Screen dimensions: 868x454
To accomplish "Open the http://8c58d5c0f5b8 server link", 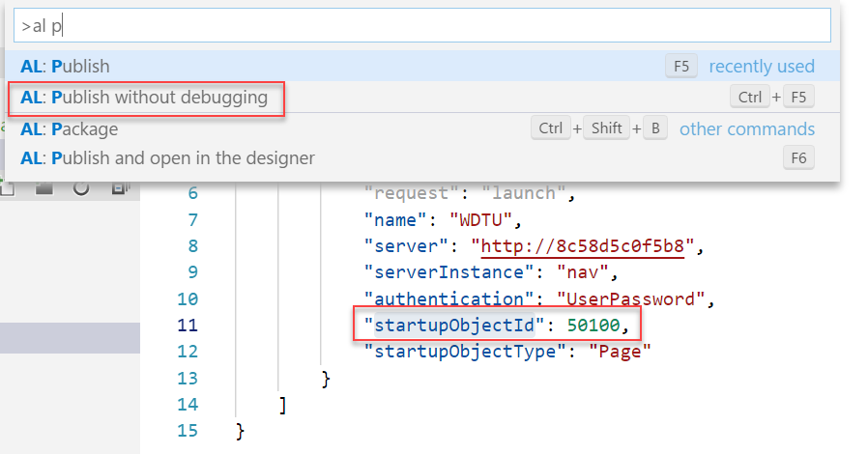I will pos(582,246).
